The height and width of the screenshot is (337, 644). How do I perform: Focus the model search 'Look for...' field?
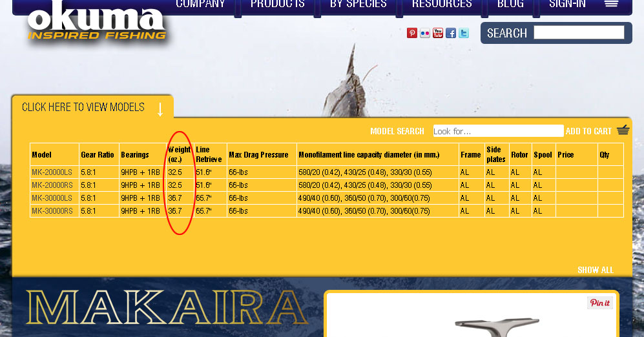tap(498, 131)
